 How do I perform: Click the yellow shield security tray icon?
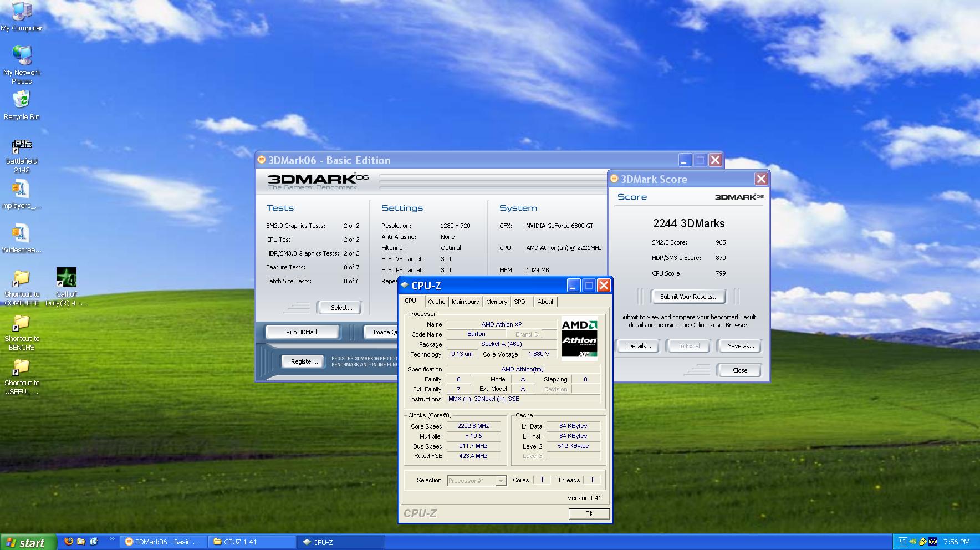click(x=923, y=542)
